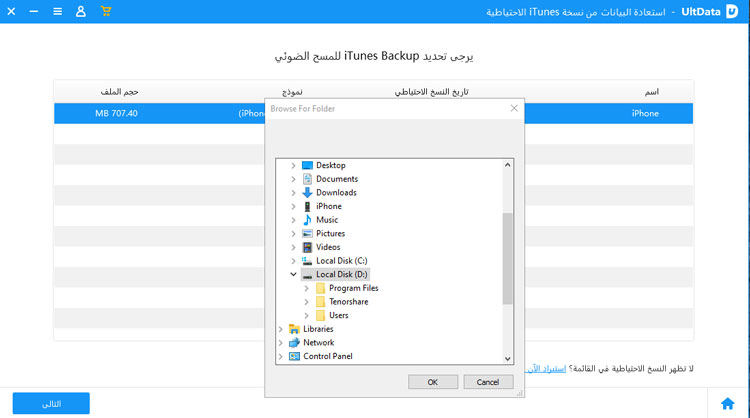
Task: Select the Tenorshare folder icon
Action: point(320,302)
